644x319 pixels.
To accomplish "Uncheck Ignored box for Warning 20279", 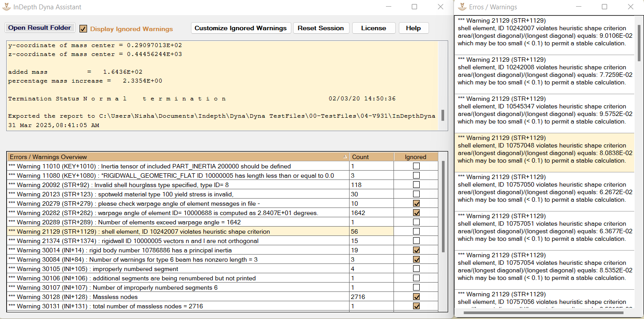I will click(416, 203).
